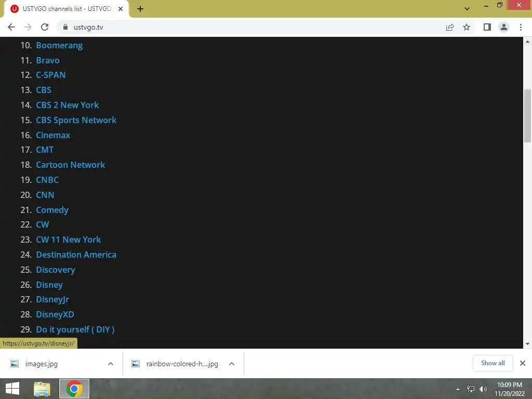The image size is (532, 399).
Task: Open a new browser tab
Action: [140, 9]
